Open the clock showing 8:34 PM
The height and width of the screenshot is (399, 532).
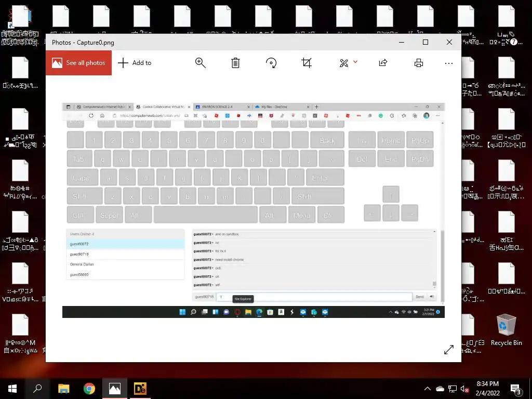487,389
